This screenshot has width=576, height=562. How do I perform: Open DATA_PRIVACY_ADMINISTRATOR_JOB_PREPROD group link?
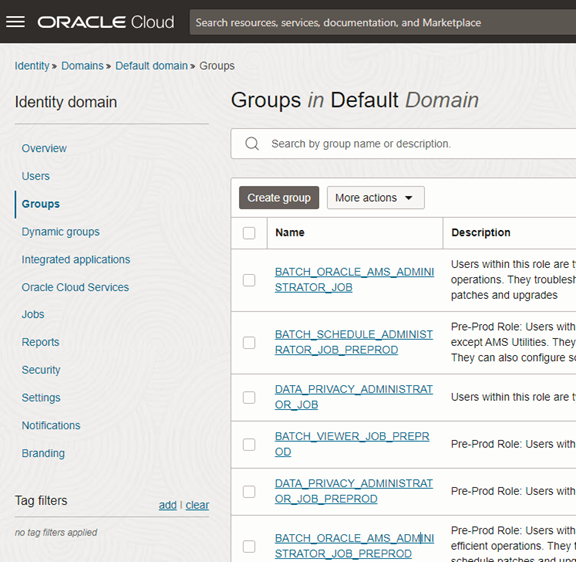tap(354, 491)
